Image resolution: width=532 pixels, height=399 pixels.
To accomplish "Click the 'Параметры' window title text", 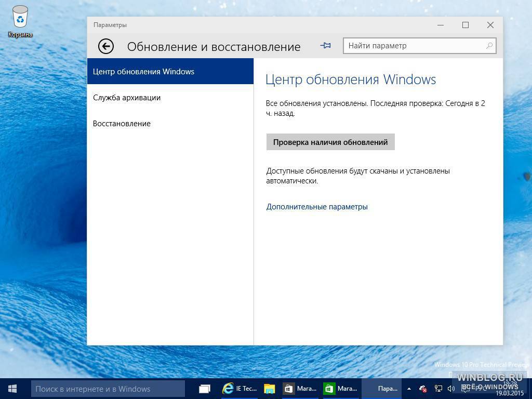I will [x=110, y=25].
